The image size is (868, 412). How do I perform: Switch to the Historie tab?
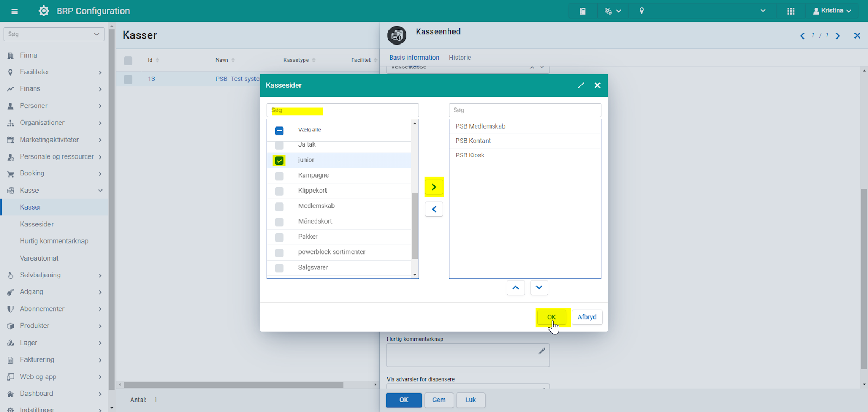pos(460,58)
